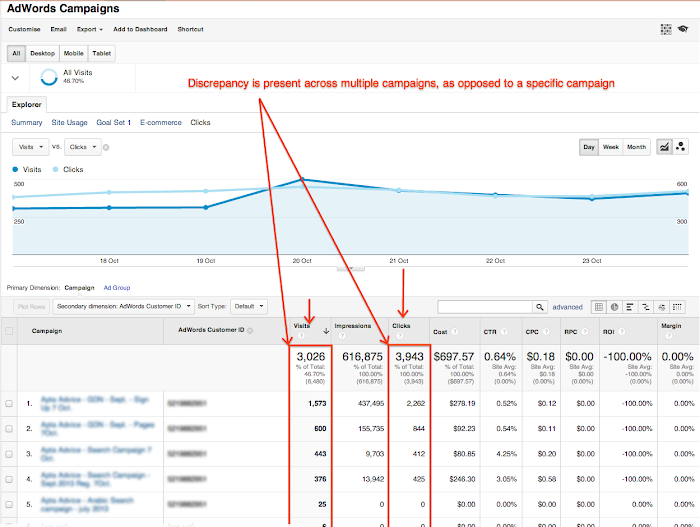Select the data table view icon
The width and height of the screenshot is (700, 527).
pos(598,307)
